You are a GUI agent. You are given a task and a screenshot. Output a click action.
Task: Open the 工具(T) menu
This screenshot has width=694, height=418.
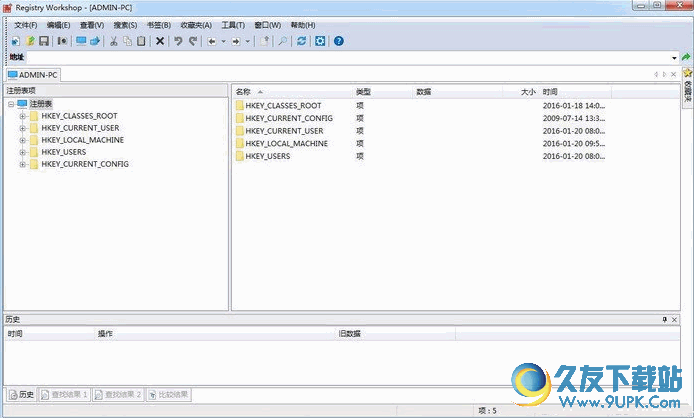[233, 25]
